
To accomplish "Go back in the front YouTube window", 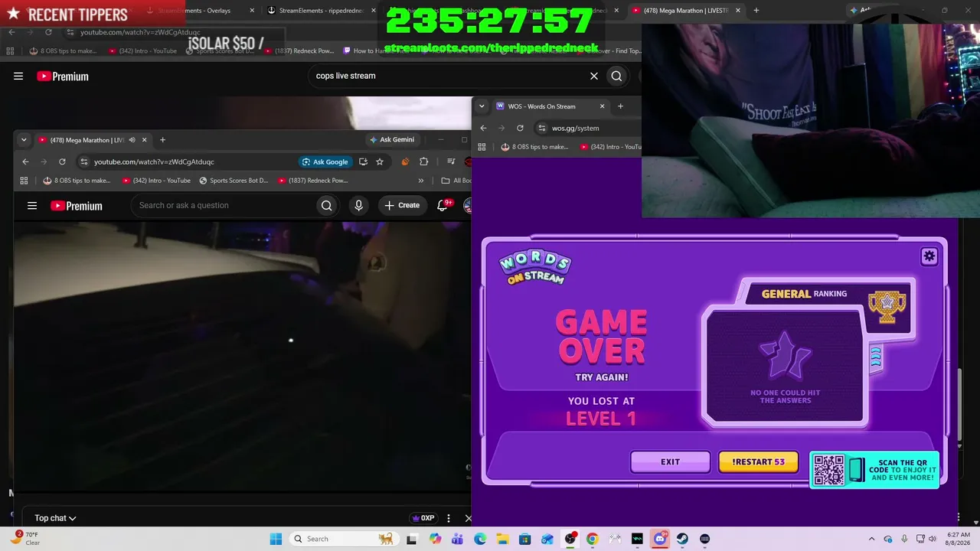I will (25, 161).
